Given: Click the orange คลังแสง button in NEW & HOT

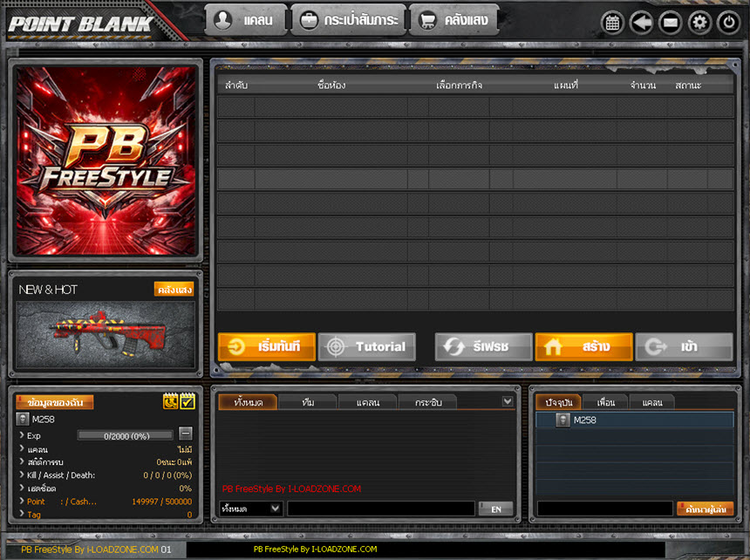Looking at the screenshot, I should 174,290.
